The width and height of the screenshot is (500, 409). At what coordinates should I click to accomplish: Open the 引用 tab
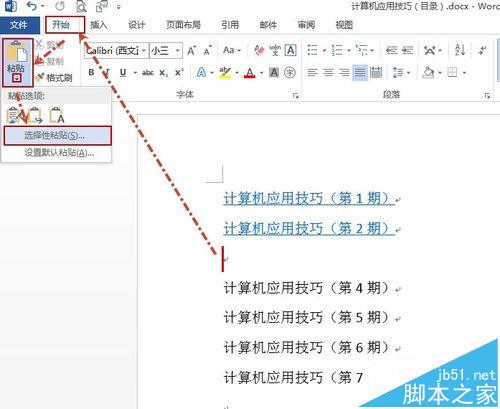tap(230, 25)
